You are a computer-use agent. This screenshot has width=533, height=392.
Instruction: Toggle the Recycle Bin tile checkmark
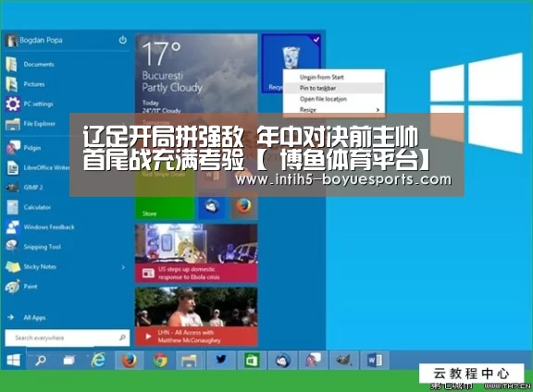click(x=316, y=40)
